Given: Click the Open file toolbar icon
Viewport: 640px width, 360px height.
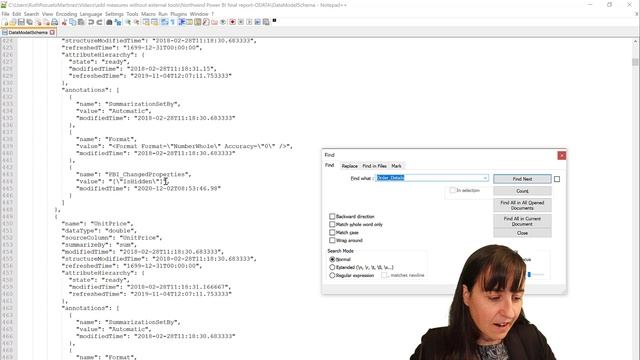Looking at the screenshot, I should click(x=13, y=22).
